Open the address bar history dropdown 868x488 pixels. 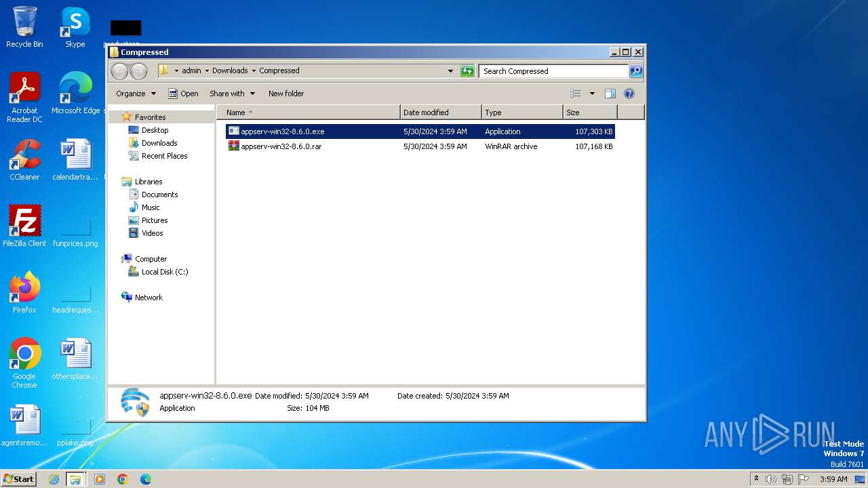[x=450, y=70]
